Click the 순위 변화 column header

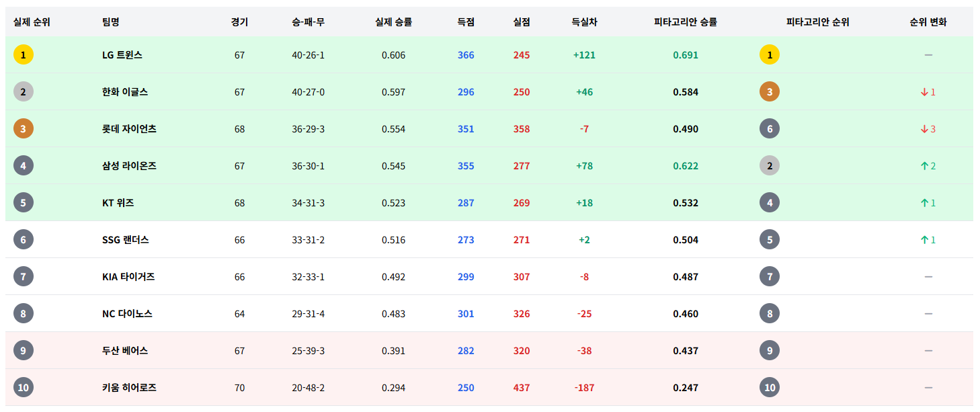pos(928,22)
